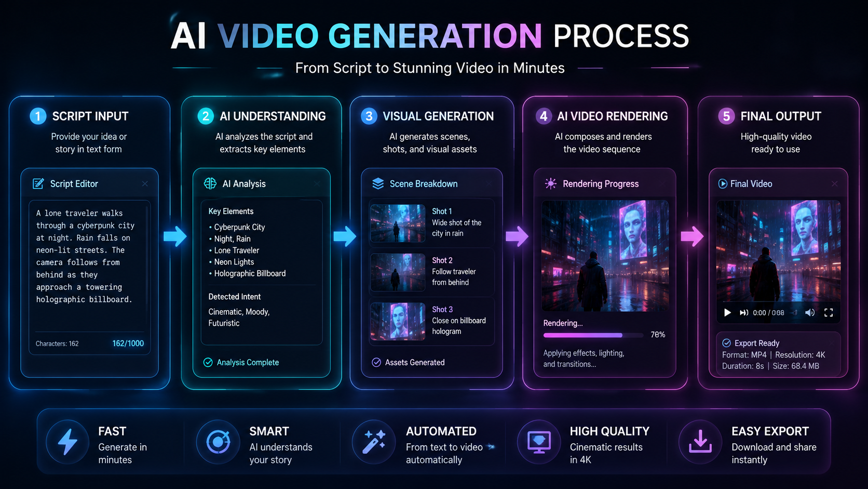
Task: Click the Analysis Complete checkmark icon
Action: click(208, 362)
